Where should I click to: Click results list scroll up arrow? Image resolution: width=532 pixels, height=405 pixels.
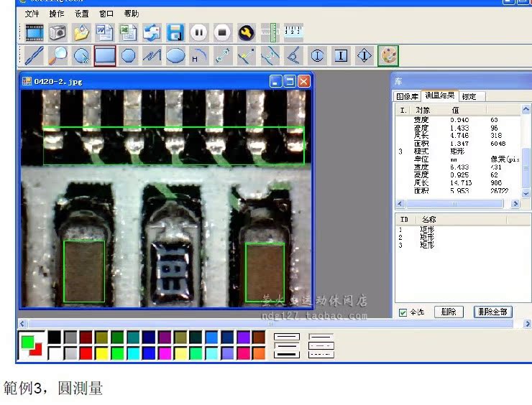(526, 110)
